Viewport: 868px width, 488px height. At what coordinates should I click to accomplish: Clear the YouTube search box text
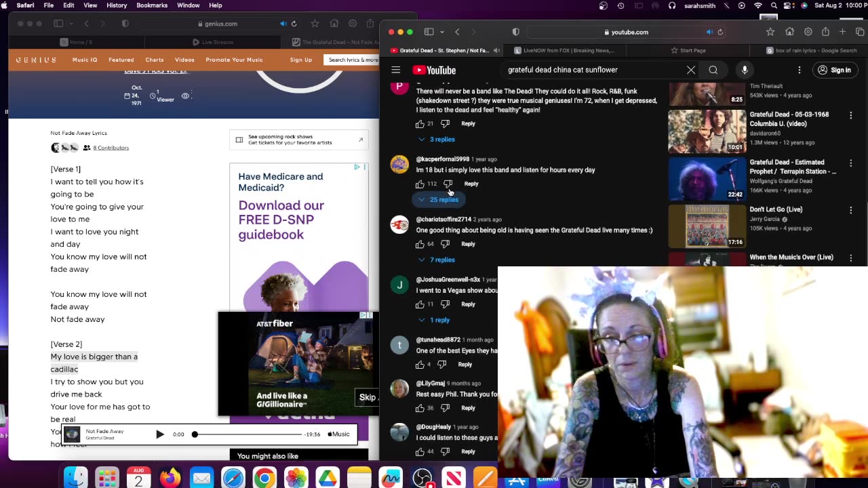click(x=691, y=70)
